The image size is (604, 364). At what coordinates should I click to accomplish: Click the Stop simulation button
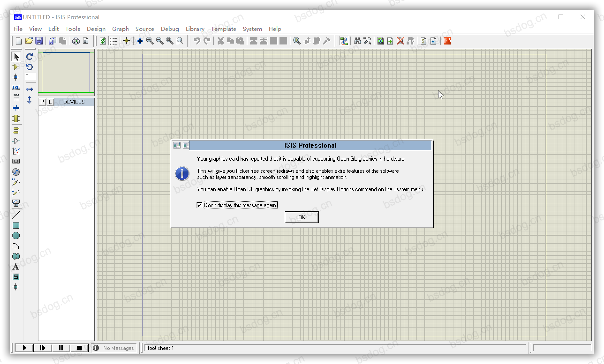[x=79, y=348]
